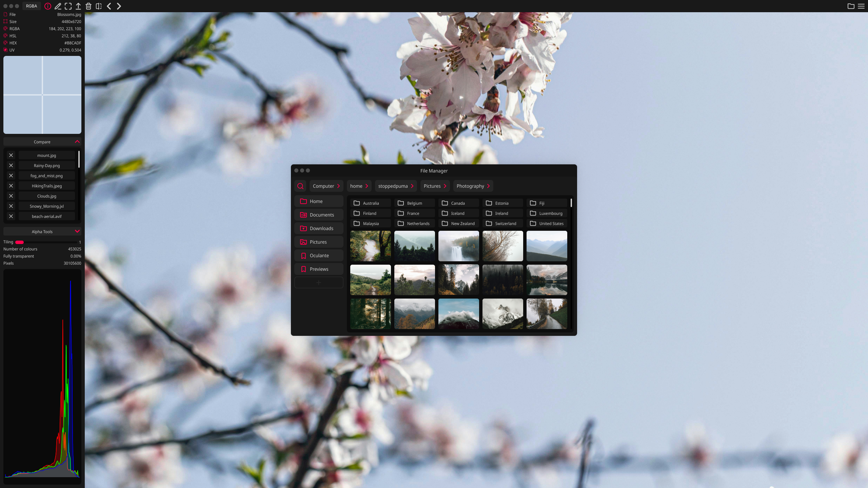Delete Blossoms.jpg using the trash icon

[x=88, y=6]
